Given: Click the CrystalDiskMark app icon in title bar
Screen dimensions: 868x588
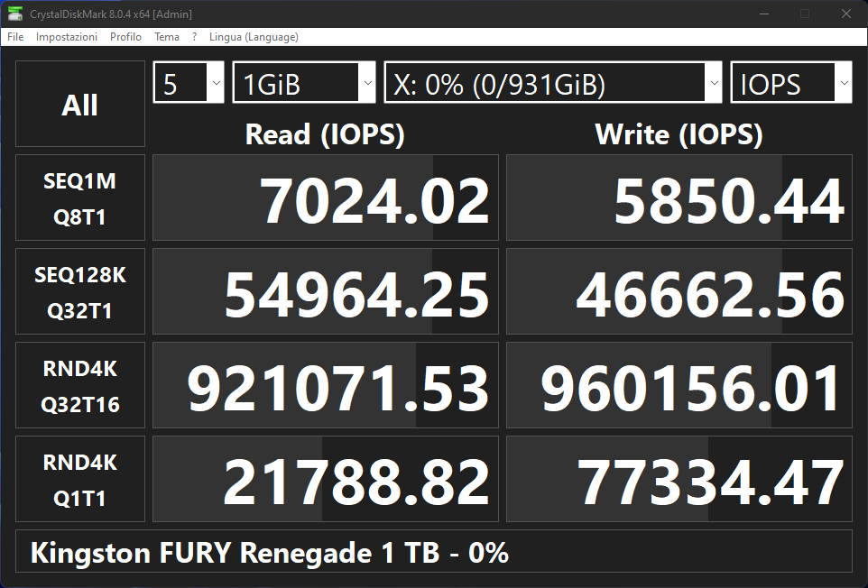Looking at the screenshot, I should pos(15,14).
